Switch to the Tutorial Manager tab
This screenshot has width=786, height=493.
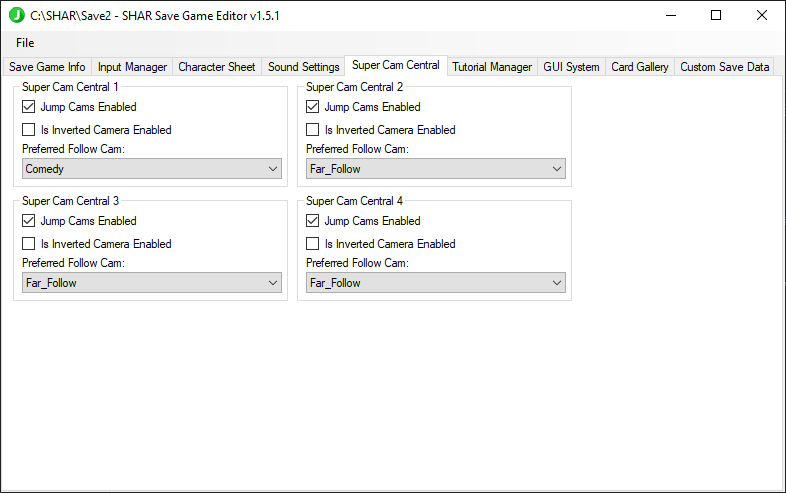point(491,67)
